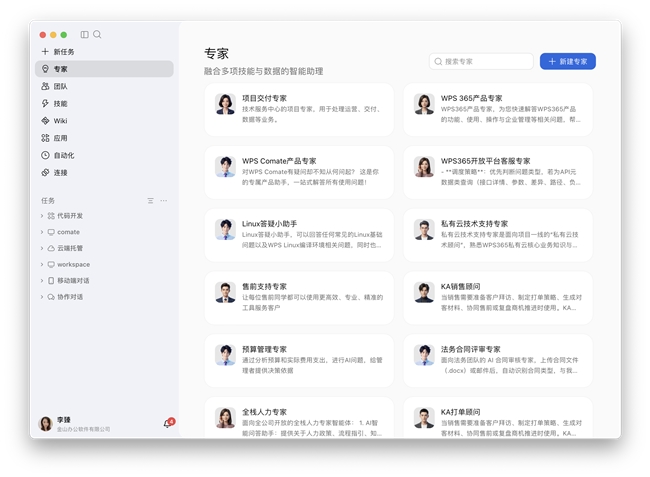Click the 全栈人力专家 expert avatar
The width and height of the screenshot is (650, 477).
(225, 418)
